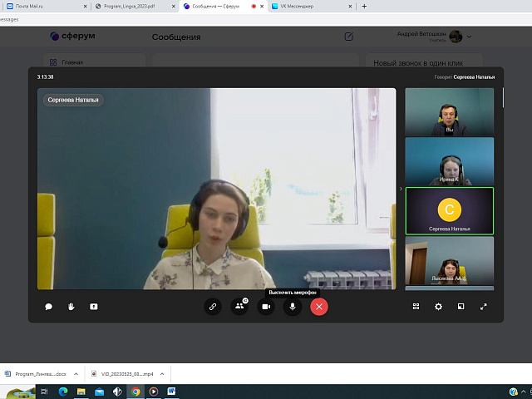Copy the call invite link
The image size is (532, 399).
213,307
